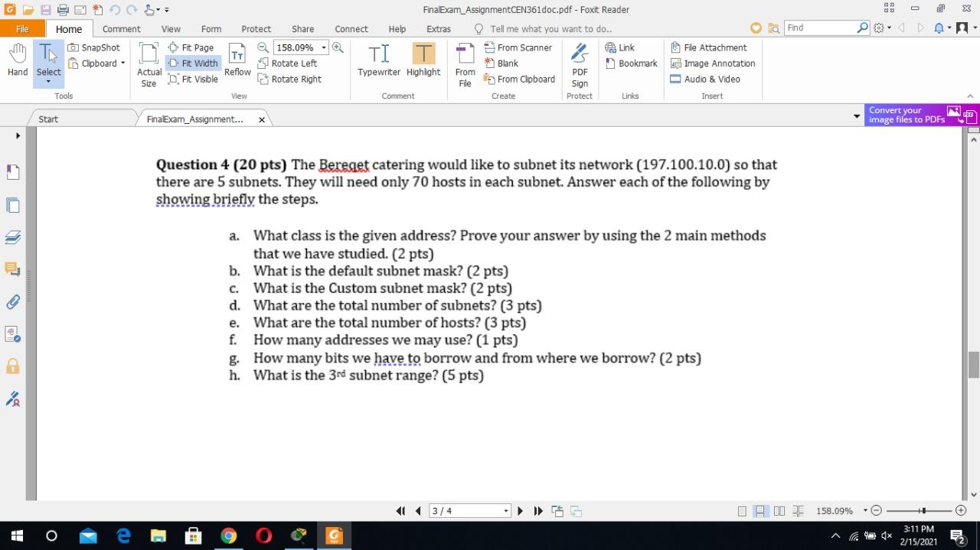Select the Typewriter tool
980x550 pixels.
378,61
